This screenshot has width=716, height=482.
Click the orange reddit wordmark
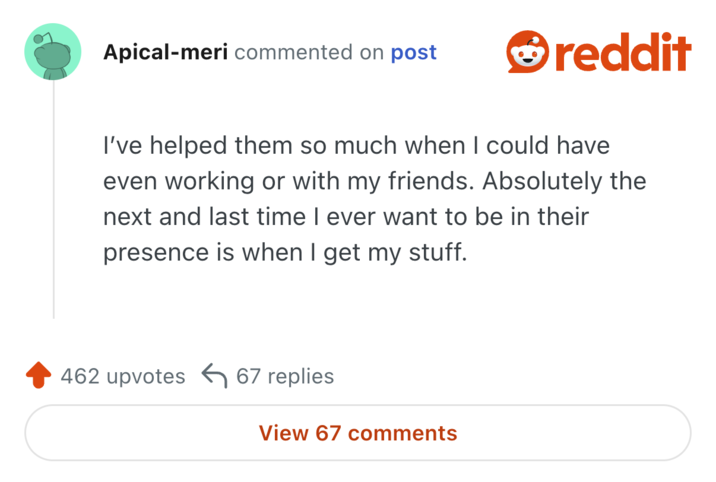pyautogui.click(x=622, y=52)
